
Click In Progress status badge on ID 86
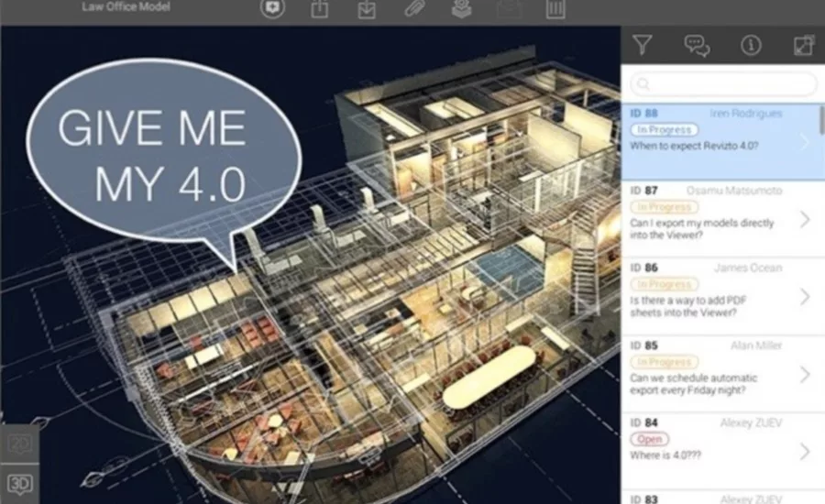(x=665, y=284)
